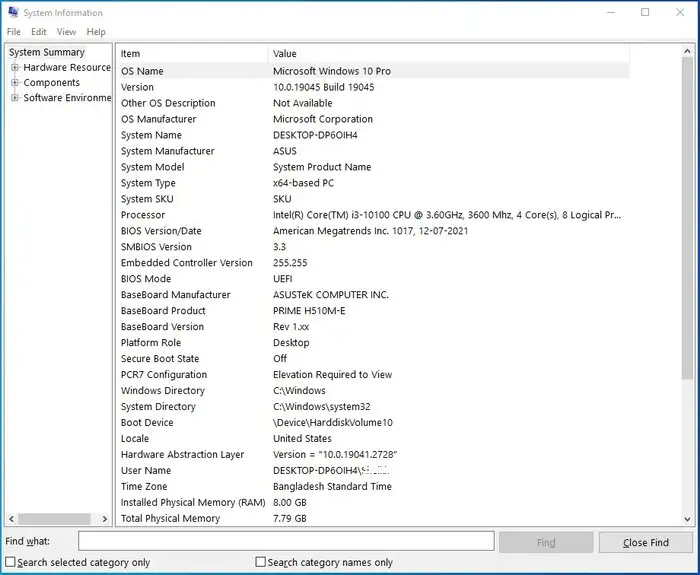Expand the Hardware Resources tree node
This screenshot has height=575, width=700.
pos(15,68)
